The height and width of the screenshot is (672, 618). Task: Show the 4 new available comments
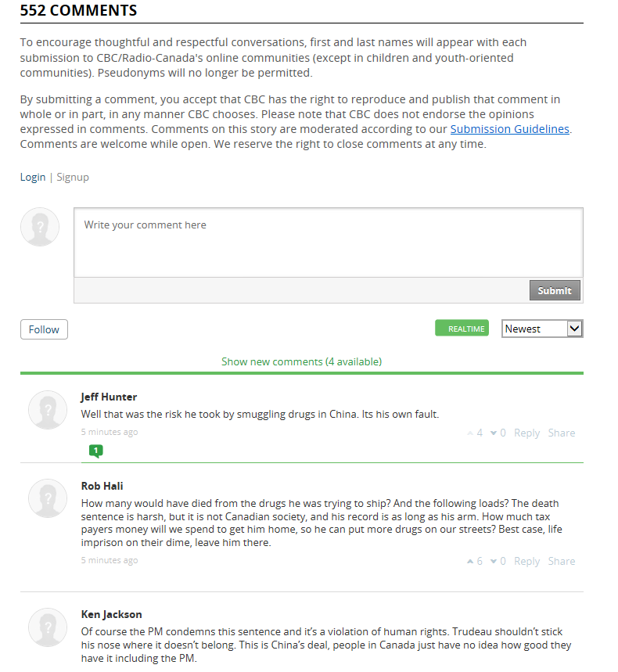[301, 361]
